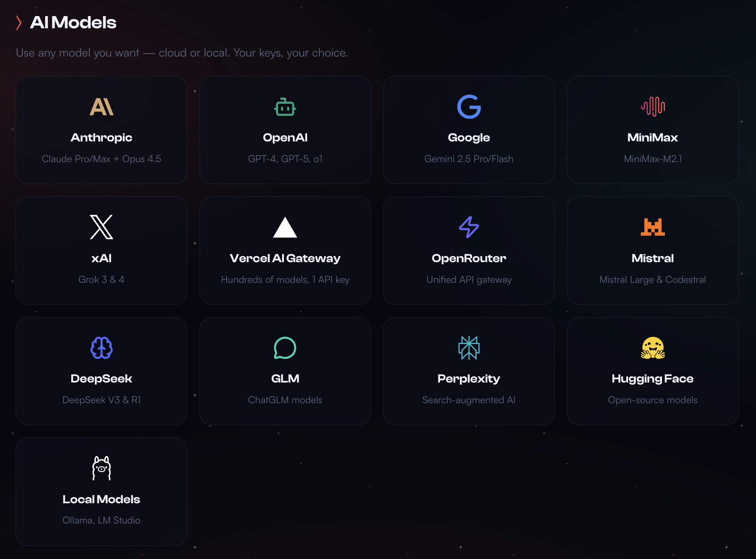Click the MiniMax waveform icon

(653, 106)
